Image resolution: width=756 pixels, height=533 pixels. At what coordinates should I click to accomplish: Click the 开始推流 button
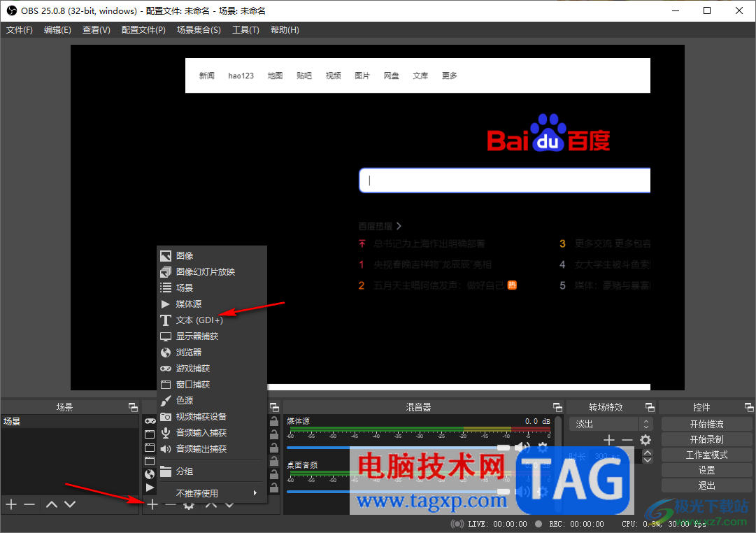point(706,424)
